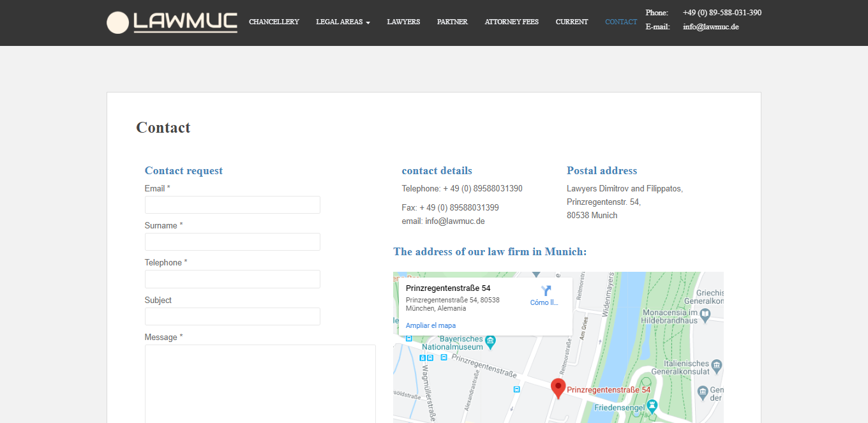Go to the Lawyers page

403,22
